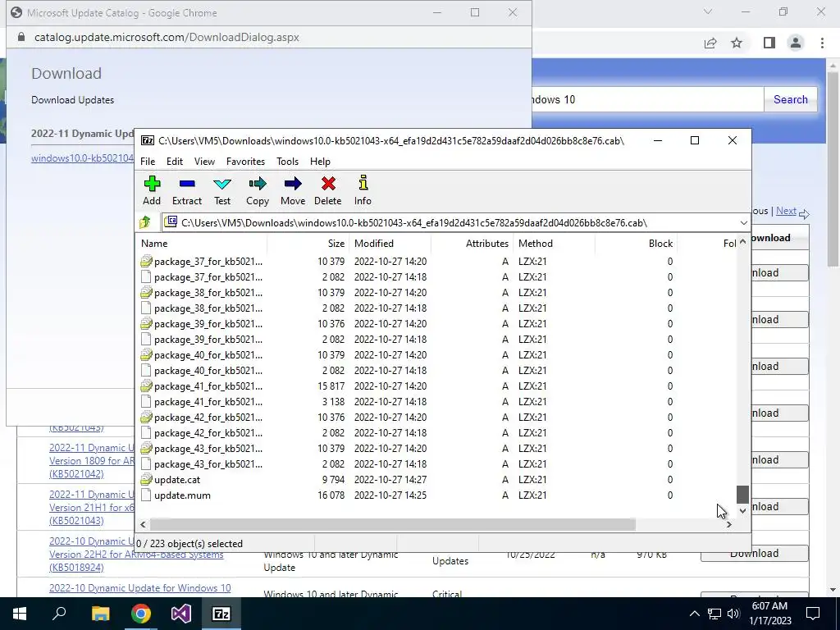Open the Help menu in 7-Zip
Viewport: 840px width, 630px height.
[320, 162]
